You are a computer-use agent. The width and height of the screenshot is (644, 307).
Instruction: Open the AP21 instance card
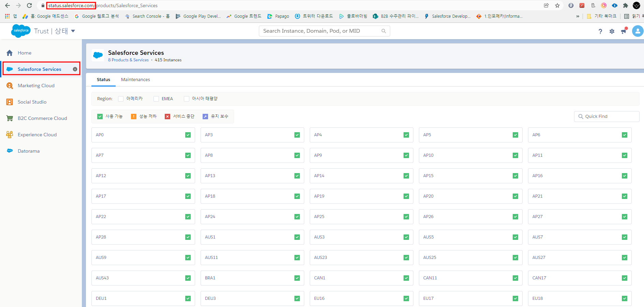tap(580, 196)
